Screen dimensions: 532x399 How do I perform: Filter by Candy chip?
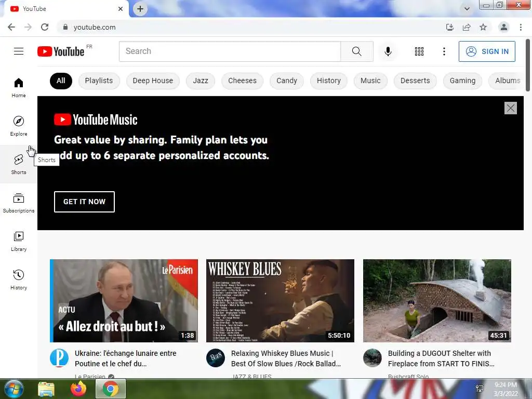click(x=287, y=81)
